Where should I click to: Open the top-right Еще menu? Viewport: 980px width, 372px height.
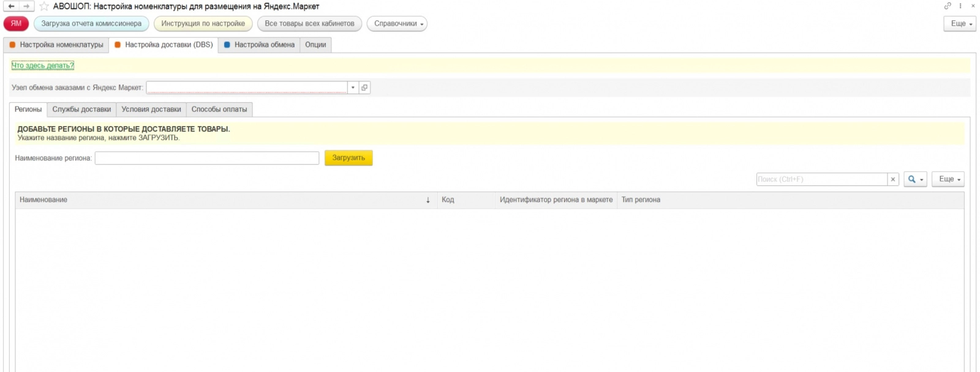click(x=960, y=24)
